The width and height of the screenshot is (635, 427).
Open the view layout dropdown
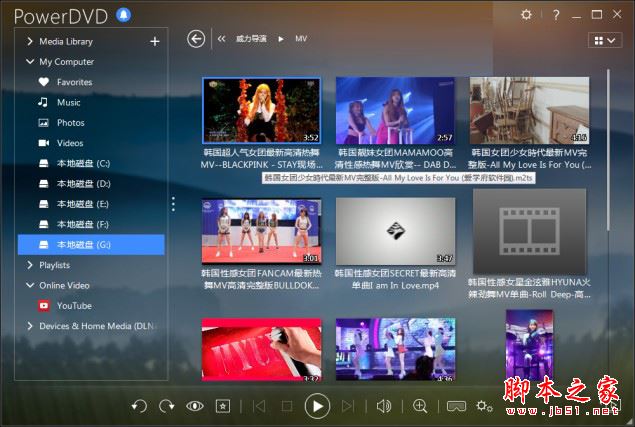tap(605, 40)
